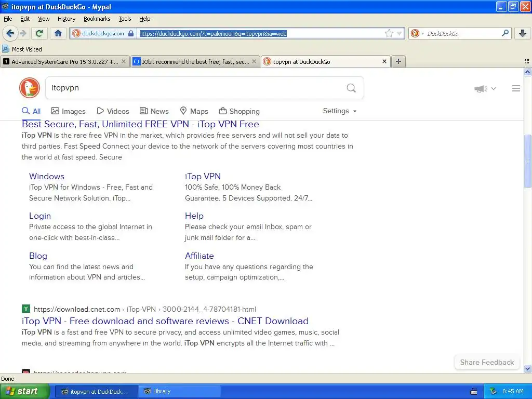This screenshot has height=399, width=532.
Task: Switch to Images results
Action: pyautogui.click(x=68, y=111)
